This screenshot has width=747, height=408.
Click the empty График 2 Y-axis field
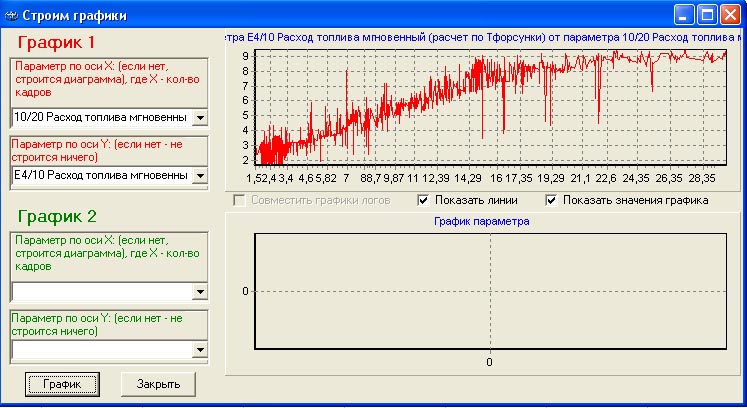100,351
